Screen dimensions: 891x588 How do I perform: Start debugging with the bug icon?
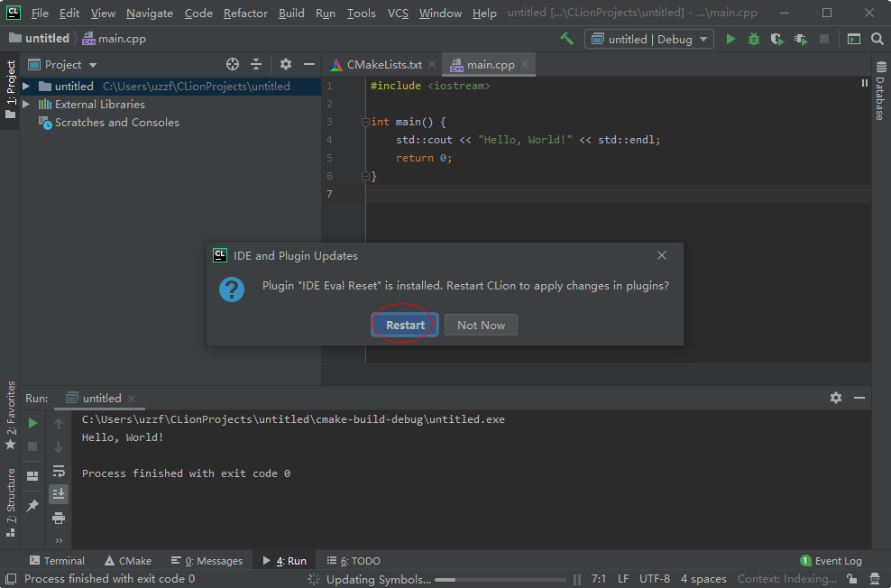pyautogui.click(x=754, y=39)
